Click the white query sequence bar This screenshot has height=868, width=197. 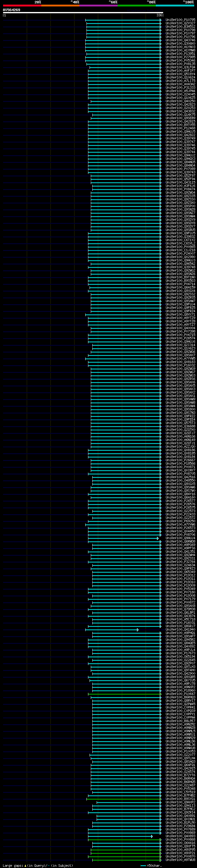point(83,12)
